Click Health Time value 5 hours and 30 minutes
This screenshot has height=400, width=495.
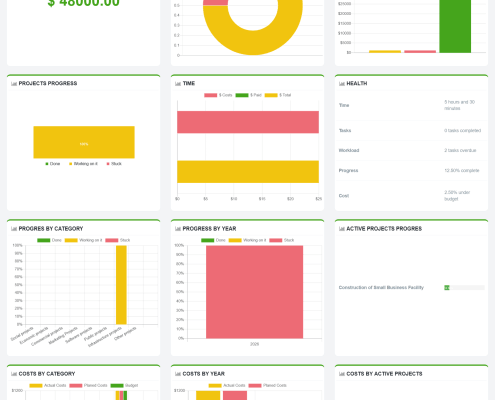(460, 105)
